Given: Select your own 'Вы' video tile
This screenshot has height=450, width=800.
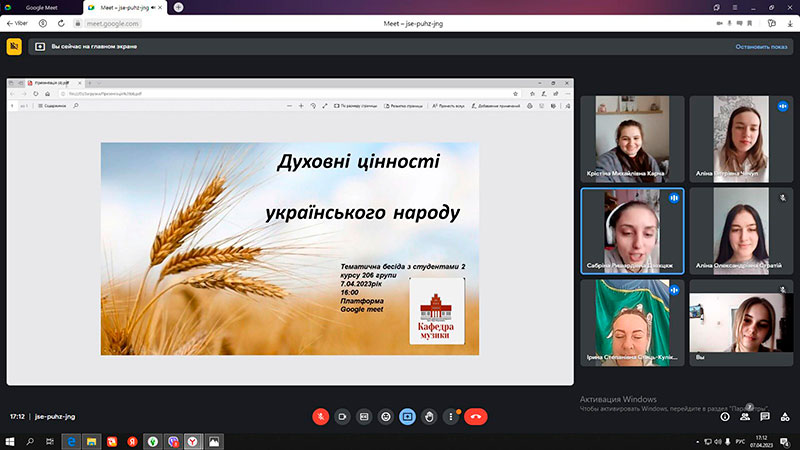Looking at the screenshot, I should tap(741, 322).
